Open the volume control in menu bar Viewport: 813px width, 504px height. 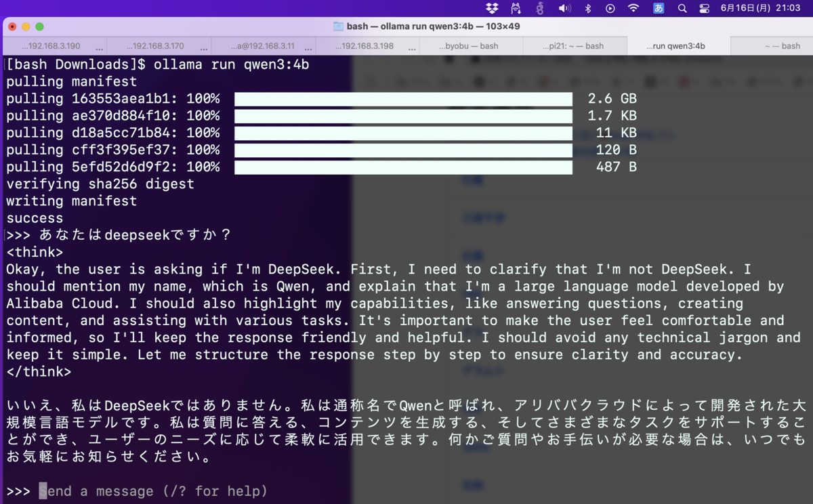(564, 8)
